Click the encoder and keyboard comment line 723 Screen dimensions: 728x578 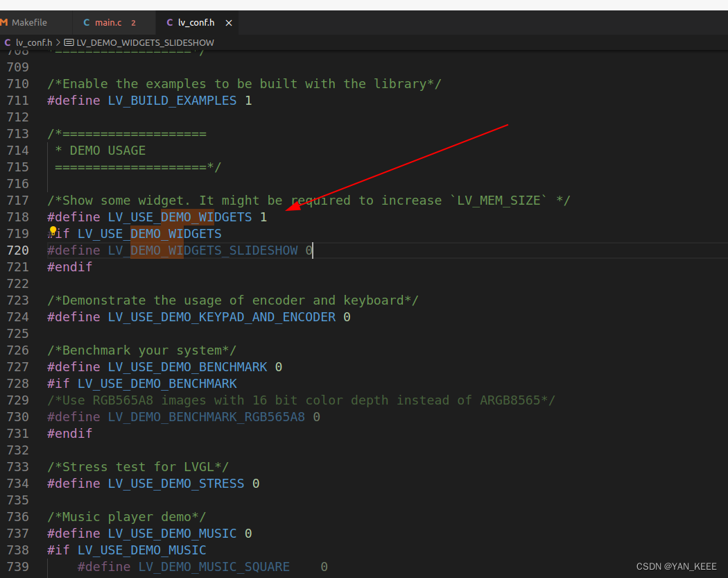[x=232, y=300]
